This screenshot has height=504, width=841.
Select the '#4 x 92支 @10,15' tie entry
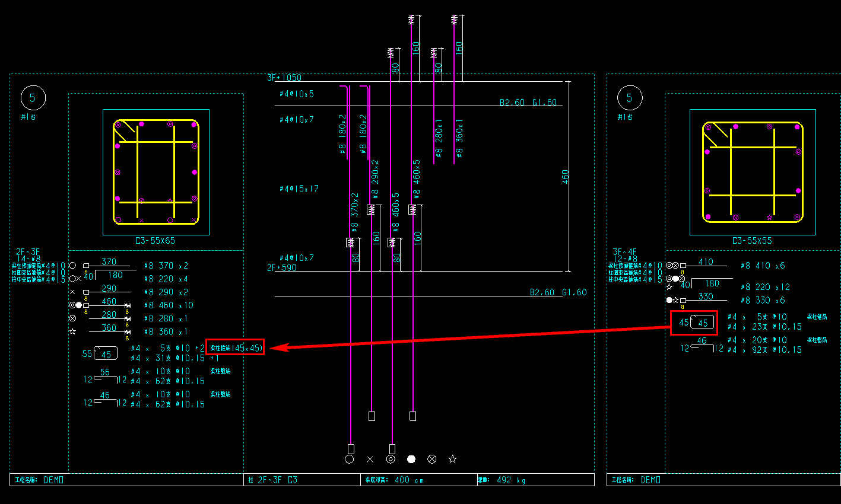(765, 350)
